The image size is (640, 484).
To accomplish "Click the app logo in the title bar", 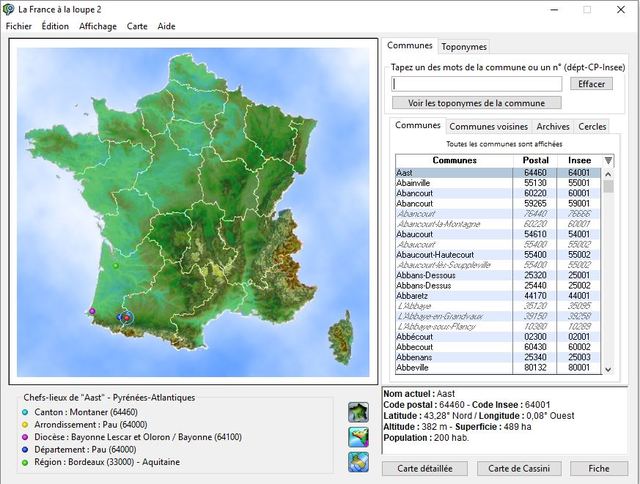I will click(x=8, y=9).
